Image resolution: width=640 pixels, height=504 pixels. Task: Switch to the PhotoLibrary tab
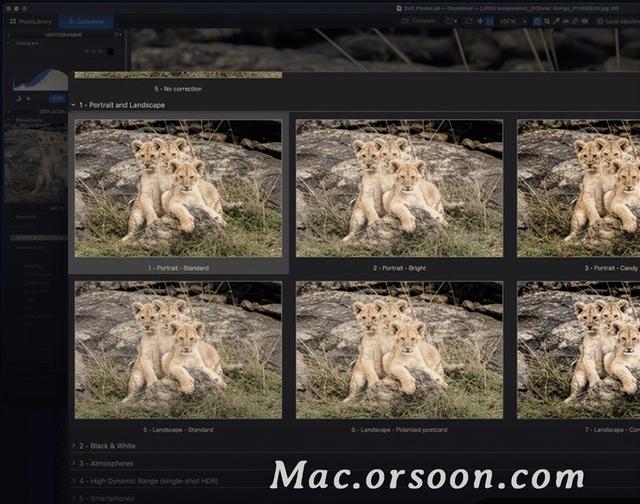point(31,21)
